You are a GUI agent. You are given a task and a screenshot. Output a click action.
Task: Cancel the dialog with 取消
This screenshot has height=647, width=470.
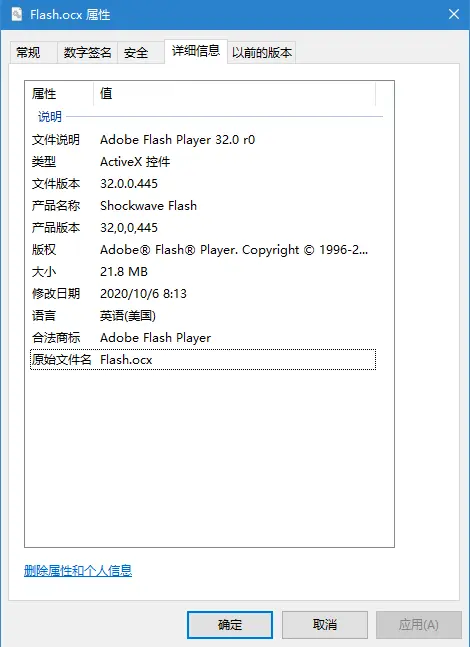325,625
